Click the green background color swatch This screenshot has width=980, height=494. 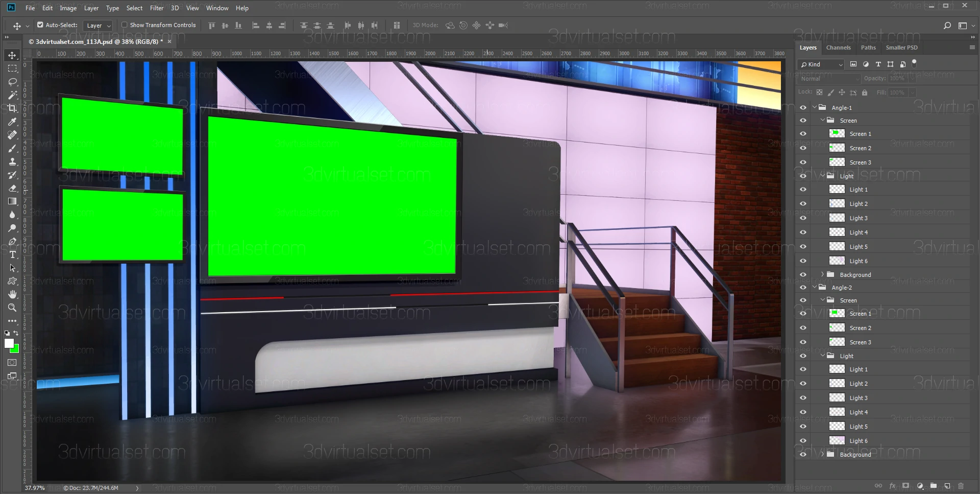coord(16,350)
